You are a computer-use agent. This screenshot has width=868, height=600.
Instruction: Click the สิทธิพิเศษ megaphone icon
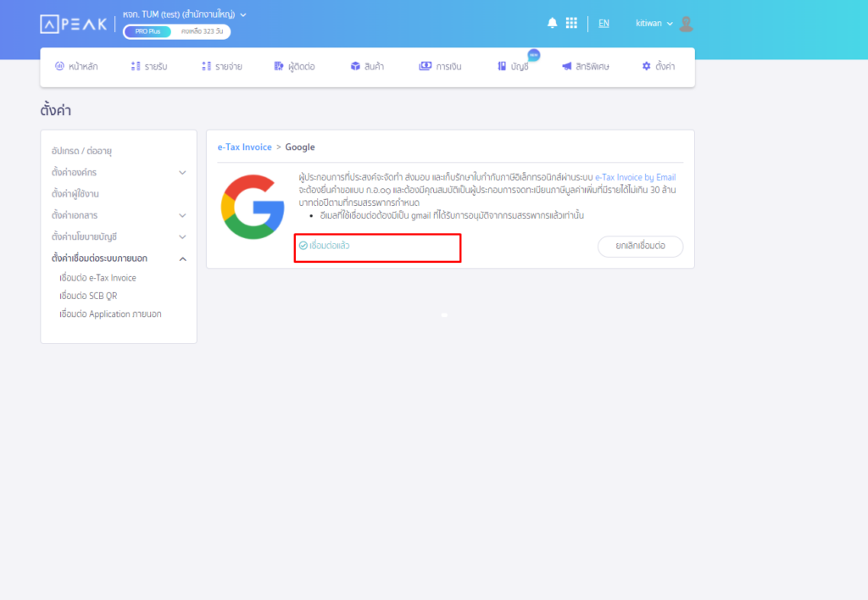pyautogui.click(x=566, y=66)
